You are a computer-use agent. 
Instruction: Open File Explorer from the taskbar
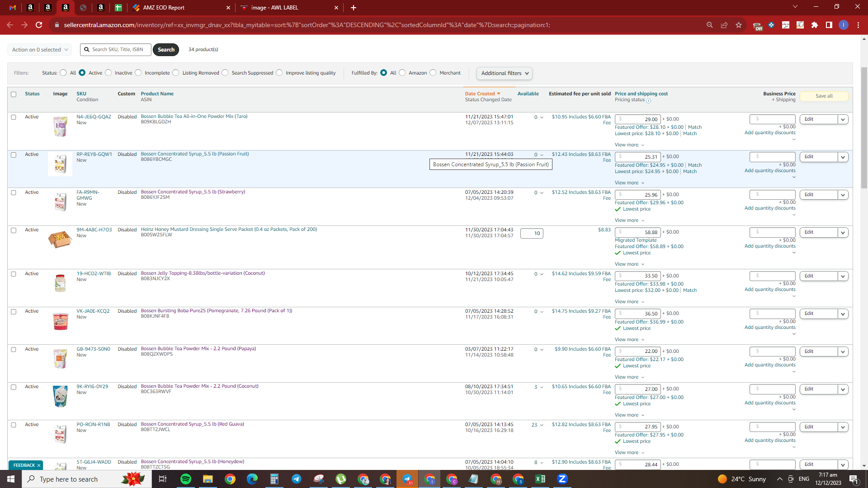pyautogui.click(x=208, y=479)
